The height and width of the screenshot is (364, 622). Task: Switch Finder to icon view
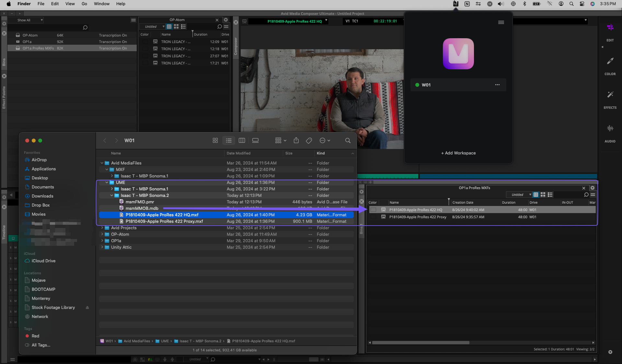[x=215, y=141]
